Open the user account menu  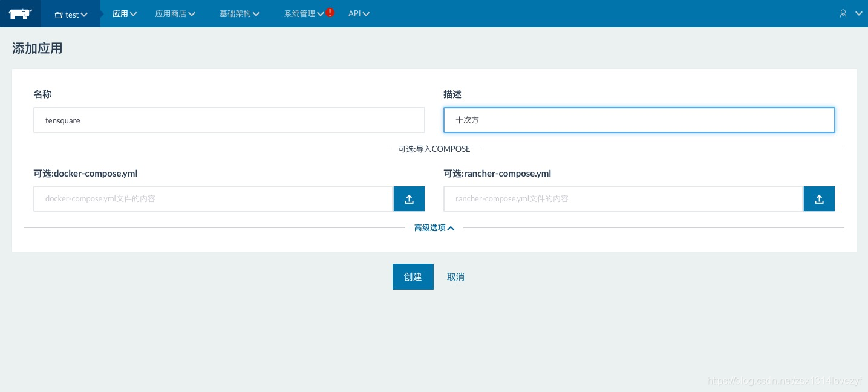tap(850, 13)
